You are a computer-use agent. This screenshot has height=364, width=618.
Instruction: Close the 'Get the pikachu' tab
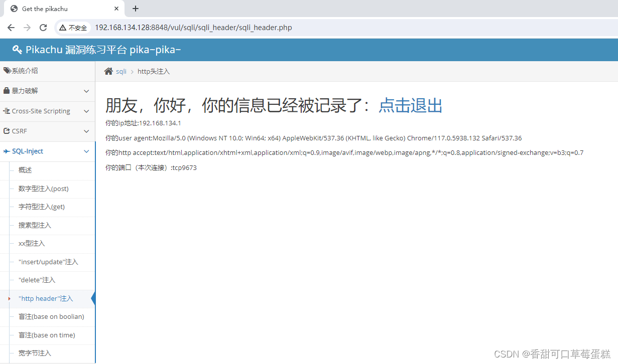coord(116,9)
